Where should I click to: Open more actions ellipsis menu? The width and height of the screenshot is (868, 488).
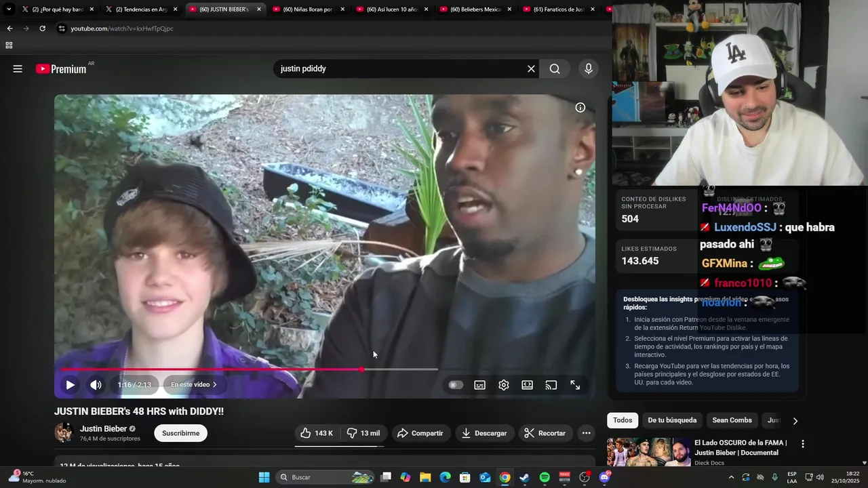pos(587,433)
